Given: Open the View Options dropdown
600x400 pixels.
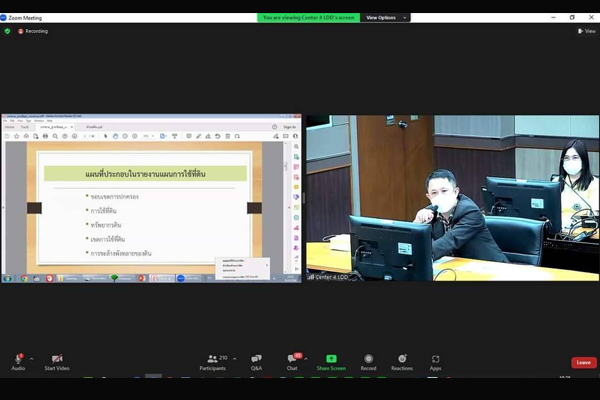Looking at the screenshot, I should [x=383, y=17].
